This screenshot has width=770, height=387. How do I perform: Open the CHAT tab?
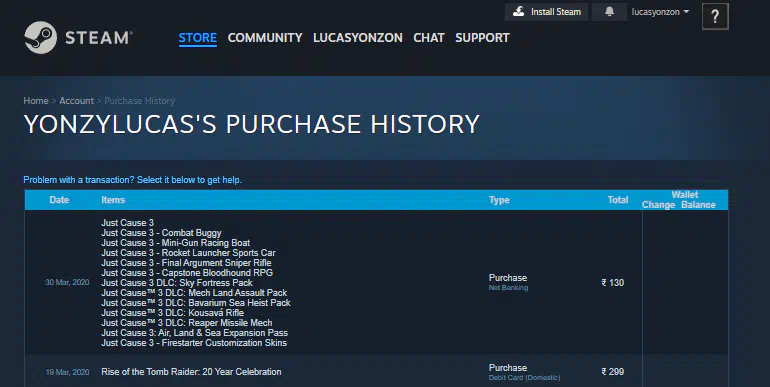(429, 38)
